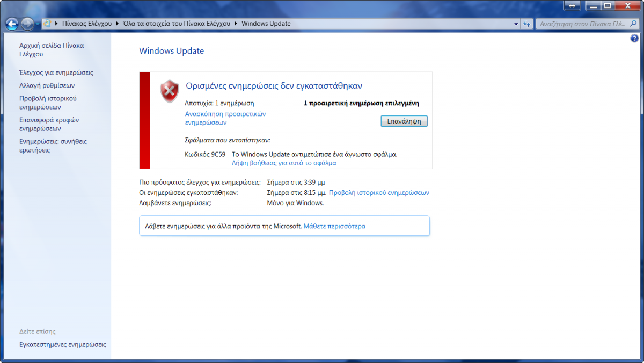Select Πίνακας Ελέγχου breadcrumb
The width and height of the screenshot is (644, 363).
87,24
